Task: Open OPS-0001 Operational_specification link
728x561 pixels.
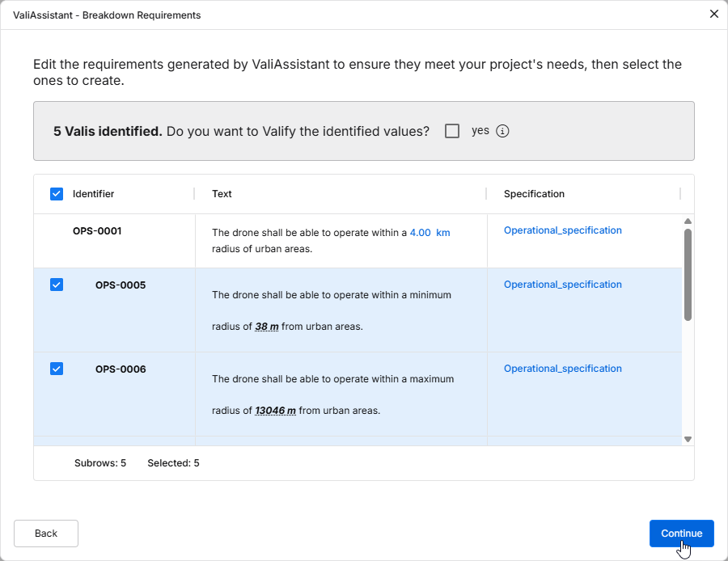Action: tap(562, 230)
